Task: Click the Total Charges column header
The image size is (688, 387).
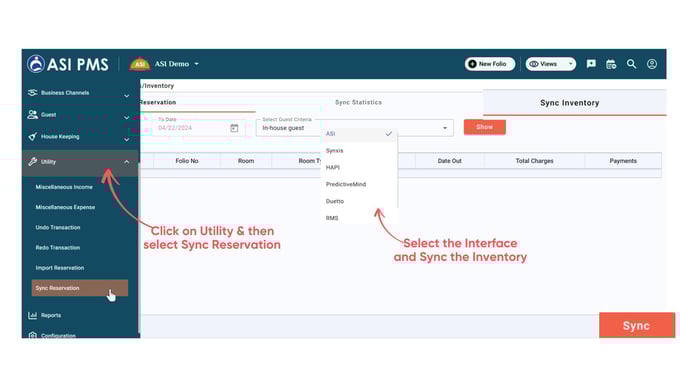Action: coord(534,161)
